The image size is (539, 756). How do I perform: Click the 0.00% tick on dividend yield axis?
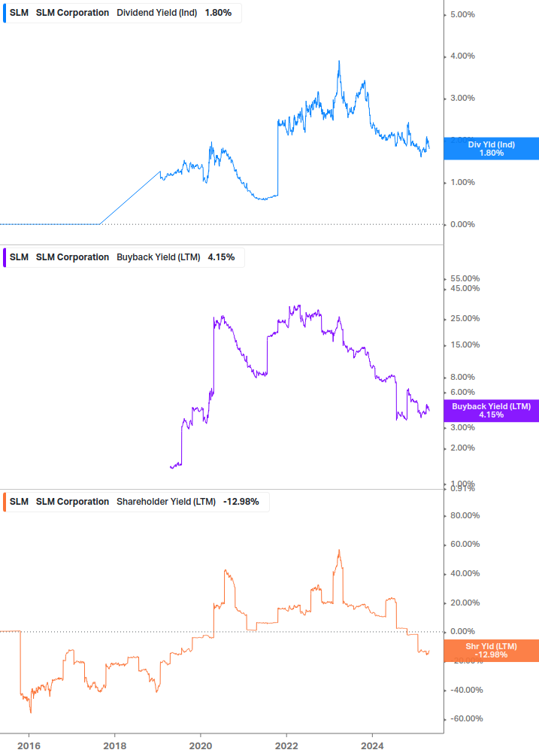462,224
